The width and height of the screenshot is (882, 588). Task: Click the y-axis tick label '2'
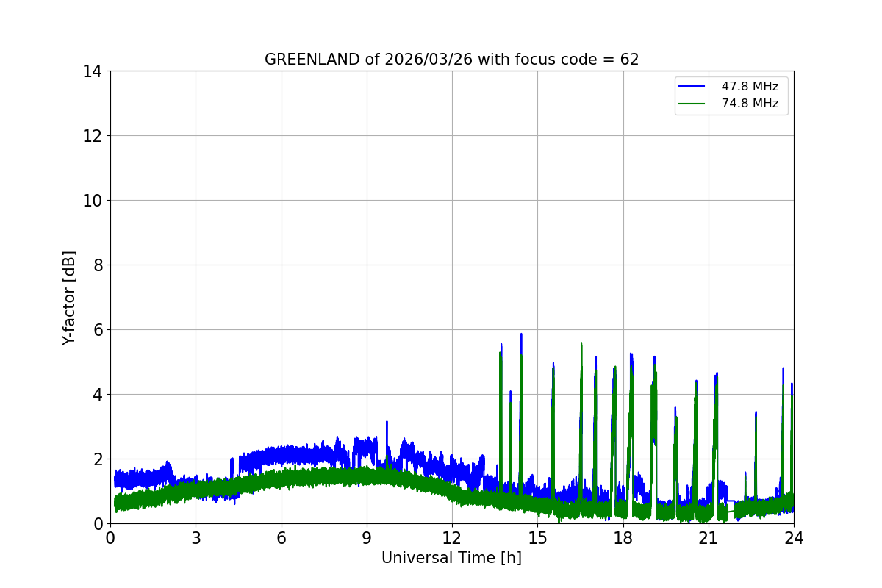click(x=96, y=459)
